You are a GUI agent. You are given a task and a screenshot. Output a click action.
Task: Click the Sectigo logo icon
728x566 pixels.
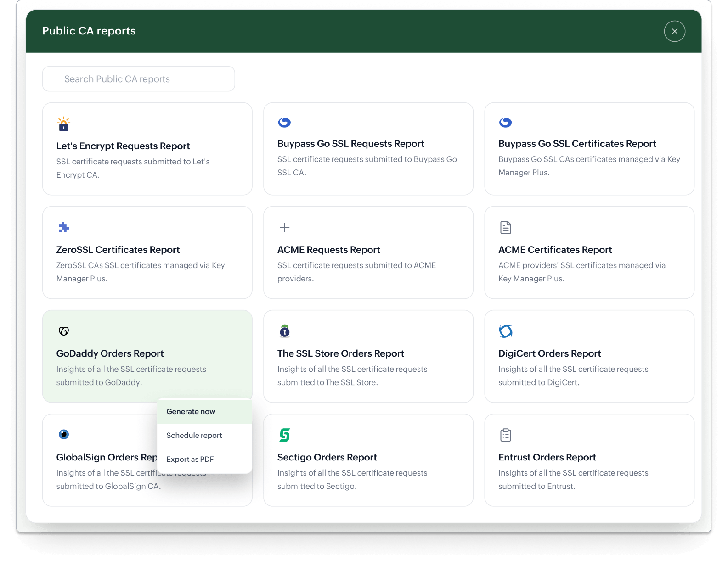pos(285,435)
